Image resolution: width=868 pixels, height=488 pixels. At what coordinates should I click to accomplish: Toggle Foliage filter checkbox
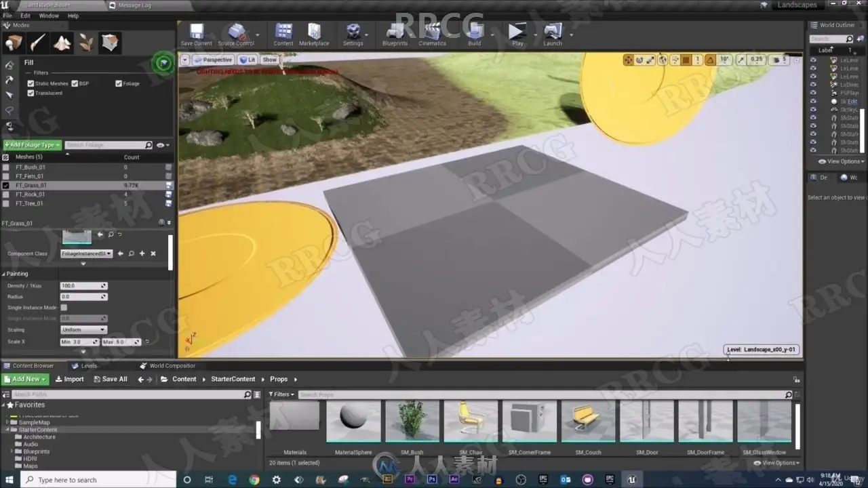(x=119, y=83)
